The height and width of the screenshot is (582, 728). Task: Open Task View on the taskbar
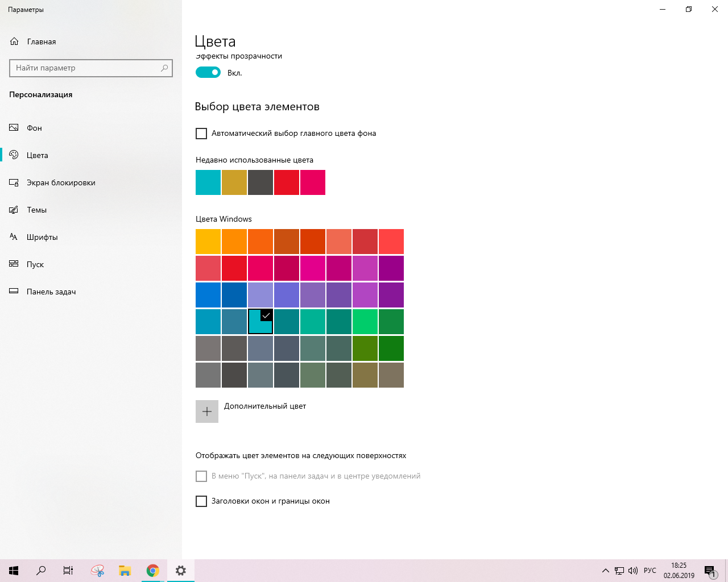[x=68, y=571]
